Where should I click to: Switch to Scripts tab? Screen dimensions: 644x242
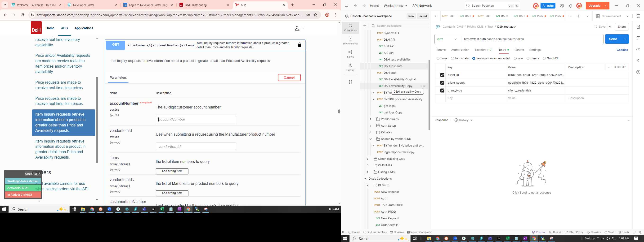pos(519,50)
